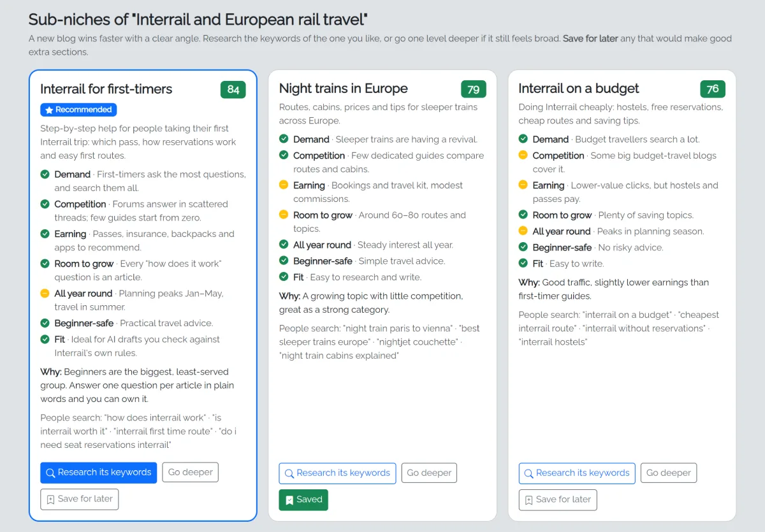Click Research its keywords for Interrail for first-timers
The image size is (765, 532).
tap(98, 473)
